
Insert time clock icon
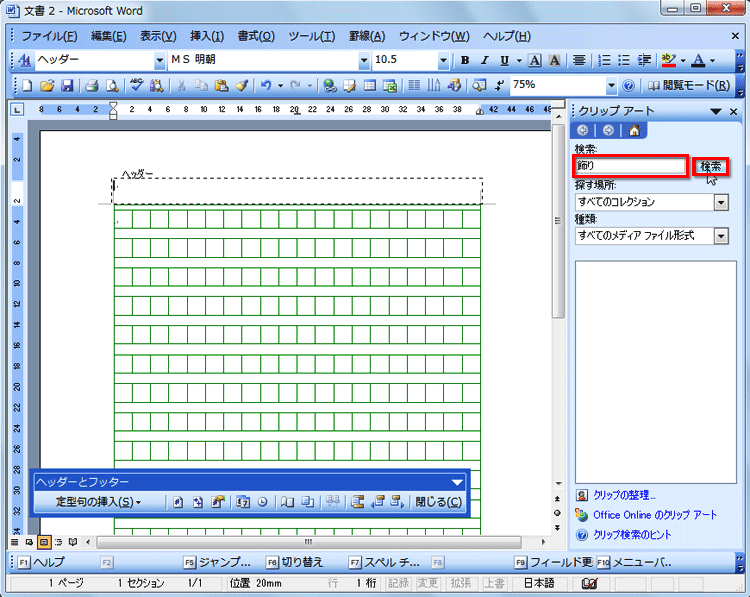[x=263, y=502]
